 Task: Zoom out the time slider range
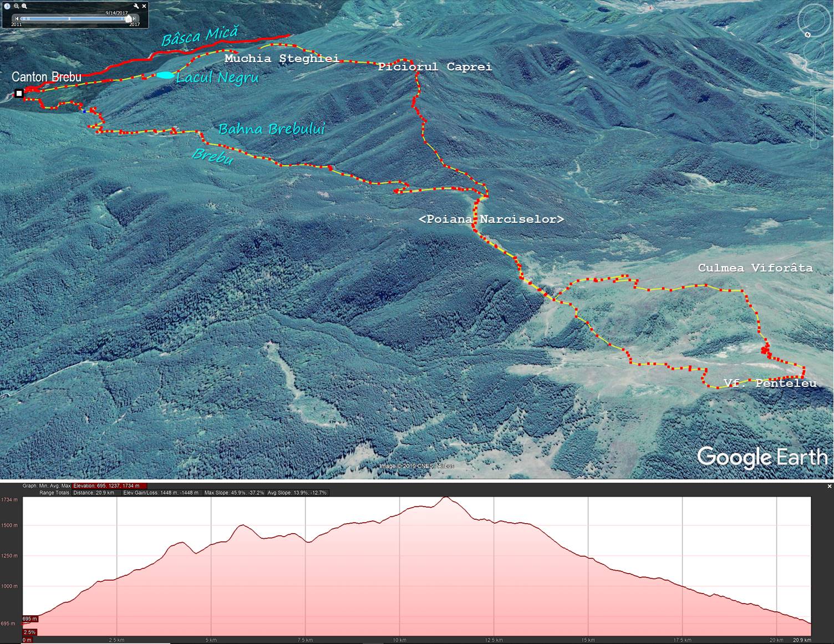pyautogui.click(x=16, y=6)
